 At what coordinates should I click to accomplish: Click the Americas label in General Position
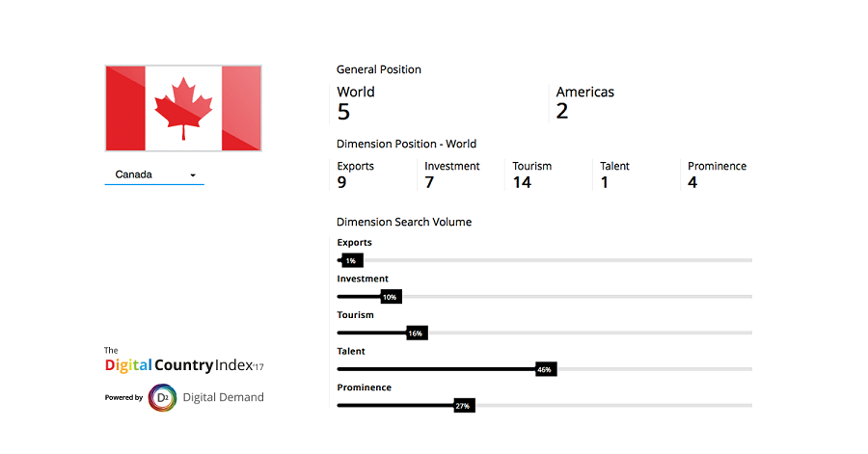pos(585,92)
